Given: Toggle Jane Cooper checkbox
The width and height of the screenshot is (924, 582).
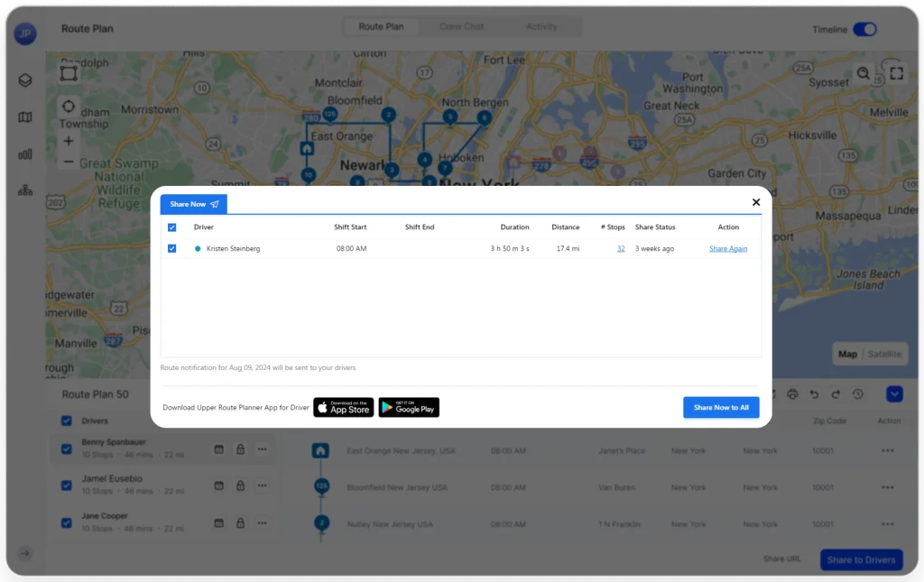Looking at the screenshot, I should tap(67, 522).
